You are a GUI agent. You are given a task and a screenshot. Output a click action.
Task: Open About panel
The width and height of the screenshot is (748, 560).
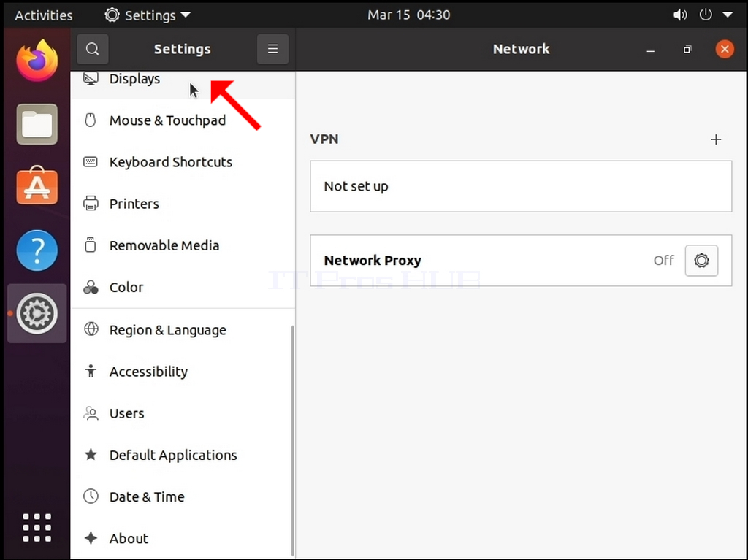coord(183,539)
